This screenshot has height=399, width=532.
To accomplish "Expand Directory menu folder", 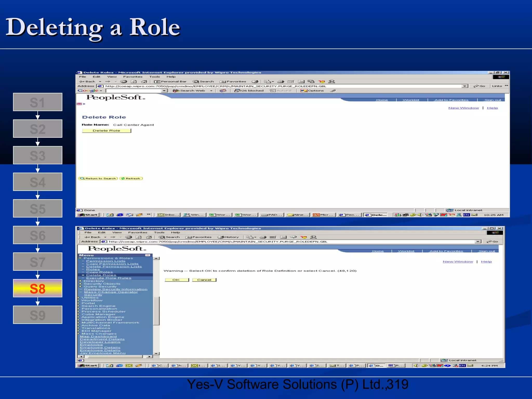I will (80, 281).
